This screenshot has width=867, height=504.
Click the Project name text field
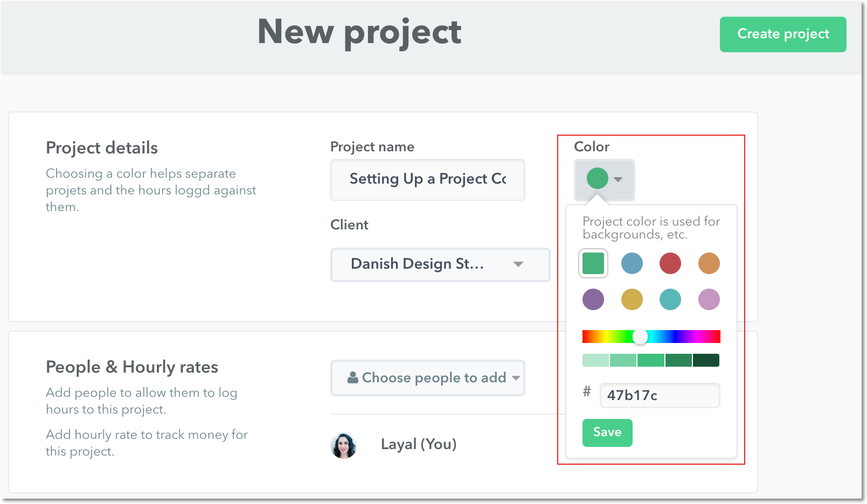coord(428,179)
